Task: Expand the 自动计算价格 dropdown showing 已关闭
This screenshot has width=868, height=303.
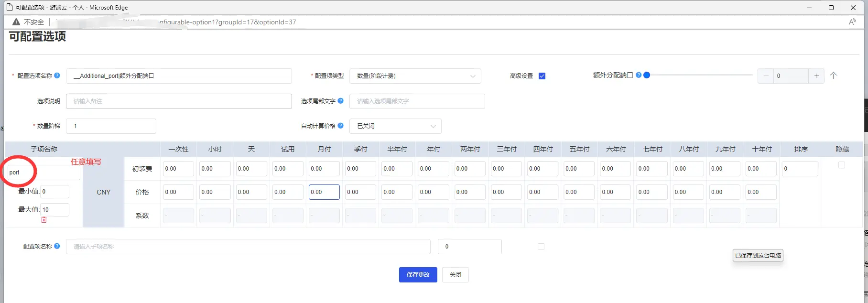Action: point(395,126)
